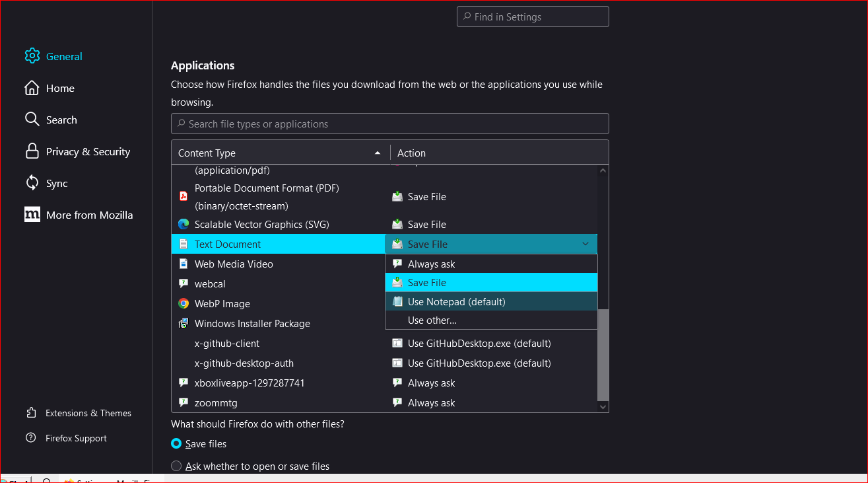Screen dimensions: 868x483
Task: Click the Windows Installer Package icon
Action: tap(183, 323)
